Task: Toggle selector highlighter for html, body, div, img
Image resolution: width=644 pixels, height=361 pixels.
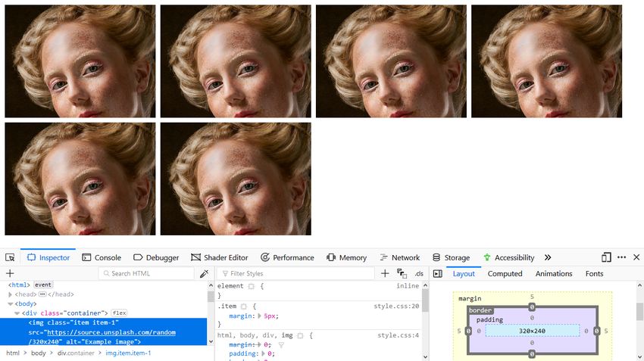Action: (300, 335)
